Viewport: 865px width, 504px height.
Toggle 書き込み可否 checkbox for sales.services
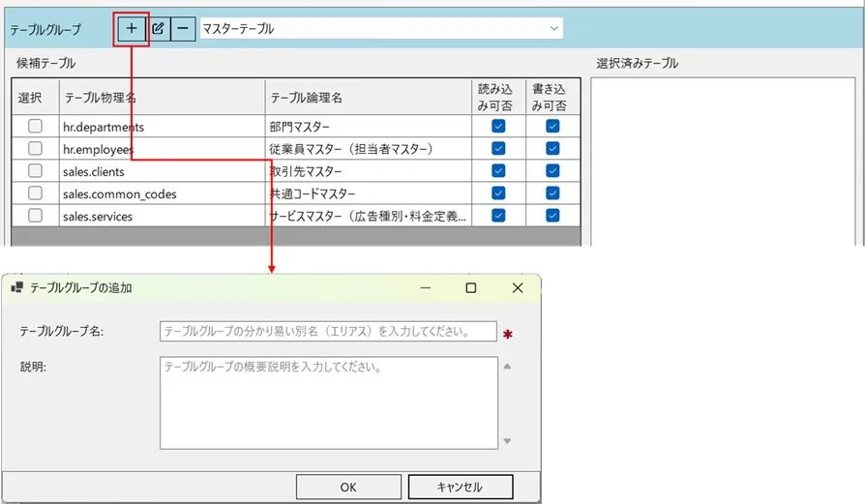(552, 216)
